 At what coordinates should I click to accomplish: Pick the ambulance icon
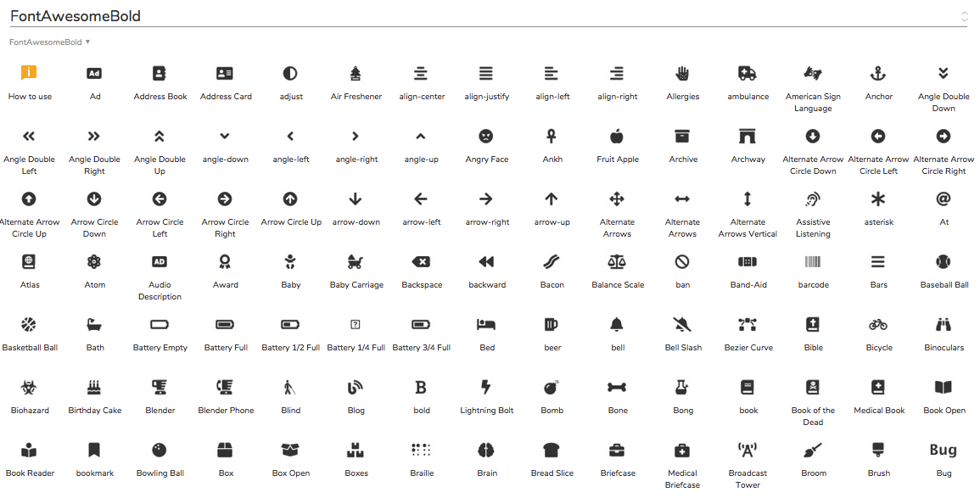click(x=748, y=74)
